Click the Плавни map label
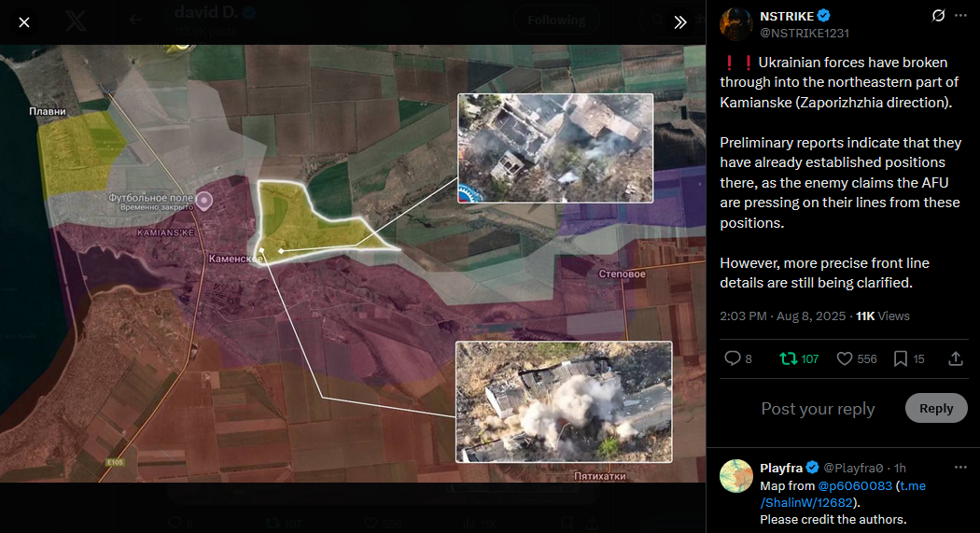 coord(48,111)
